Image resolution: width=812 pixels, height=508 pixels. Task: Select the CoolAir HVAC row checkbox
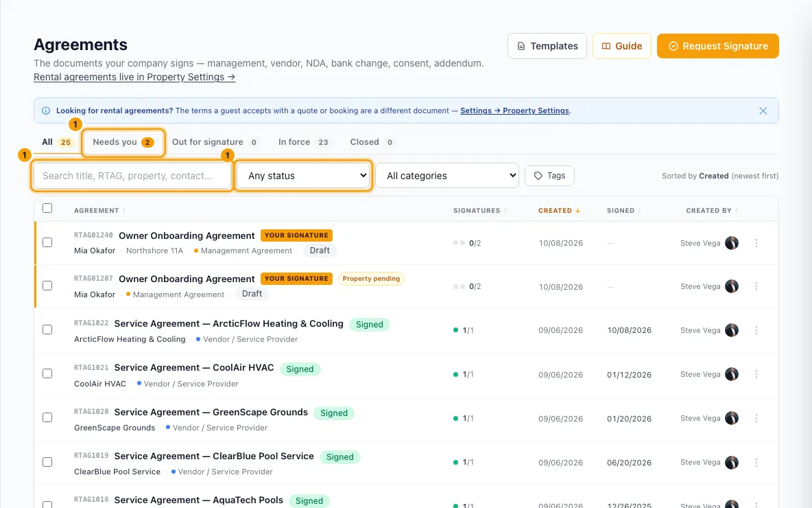47,373
